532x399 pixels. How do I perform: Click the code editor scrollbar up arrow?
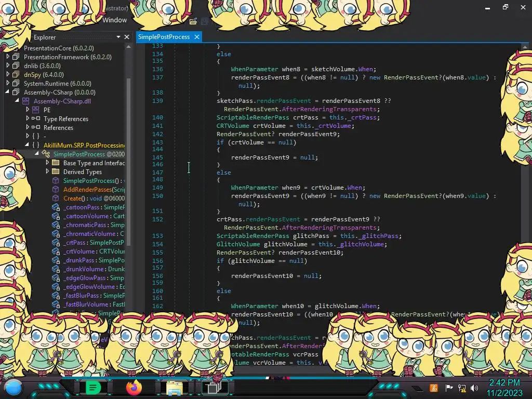click(525, 47)
